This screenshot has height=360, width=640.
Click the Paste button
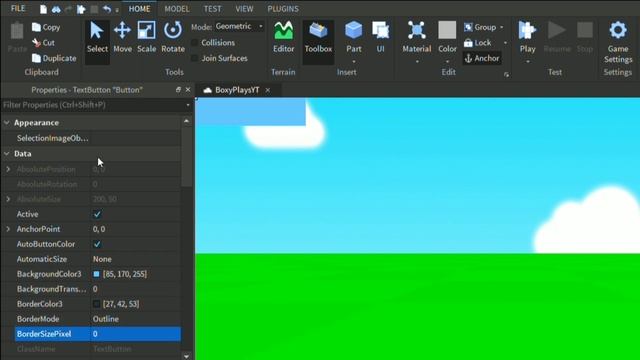(x=17, y=38)
